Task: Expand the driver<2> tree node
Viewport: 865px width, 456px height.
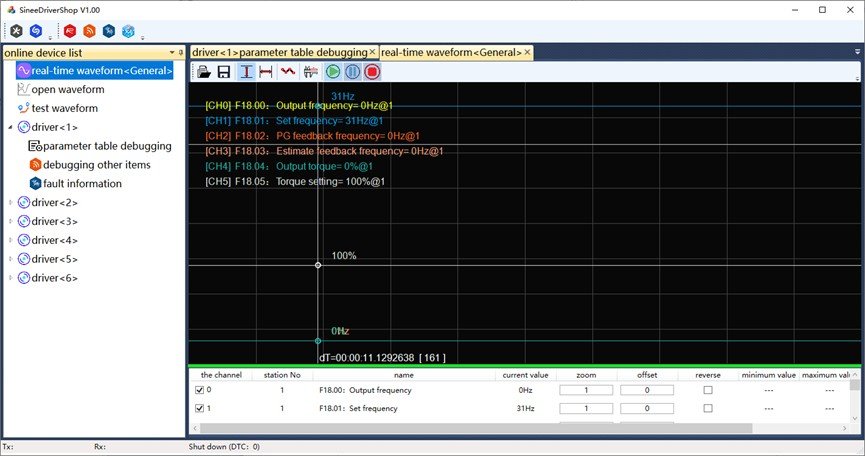Action: tap(11, 202)
